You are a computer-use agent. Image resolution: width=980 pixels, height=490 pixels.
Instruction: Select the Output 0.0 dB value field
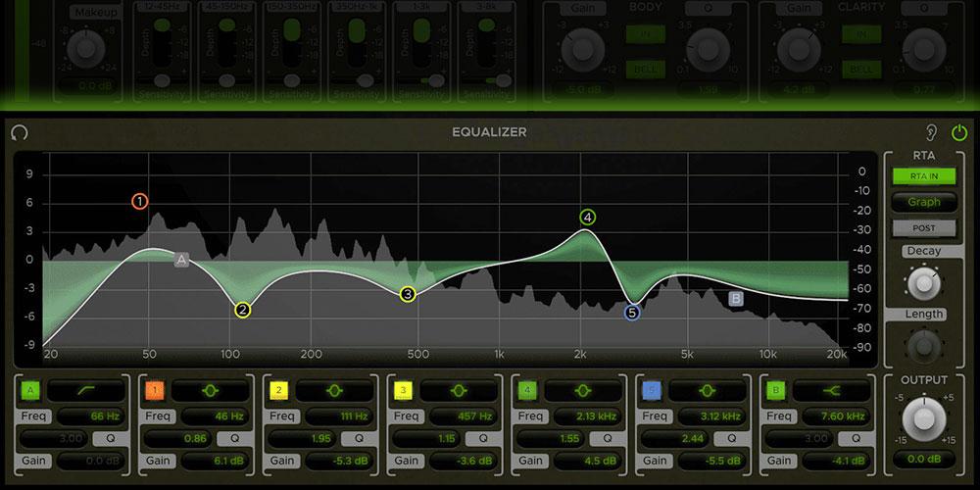tap(924, 460)
